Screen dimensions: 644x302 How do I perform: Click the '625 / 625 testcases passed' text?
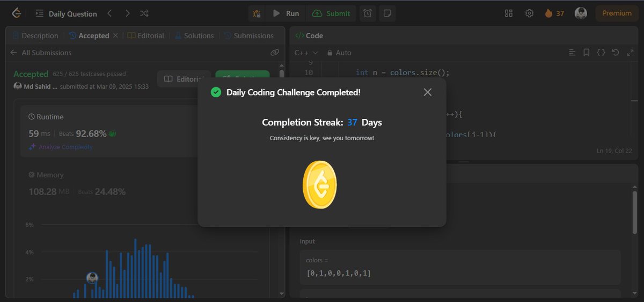[x=89, y=74]
